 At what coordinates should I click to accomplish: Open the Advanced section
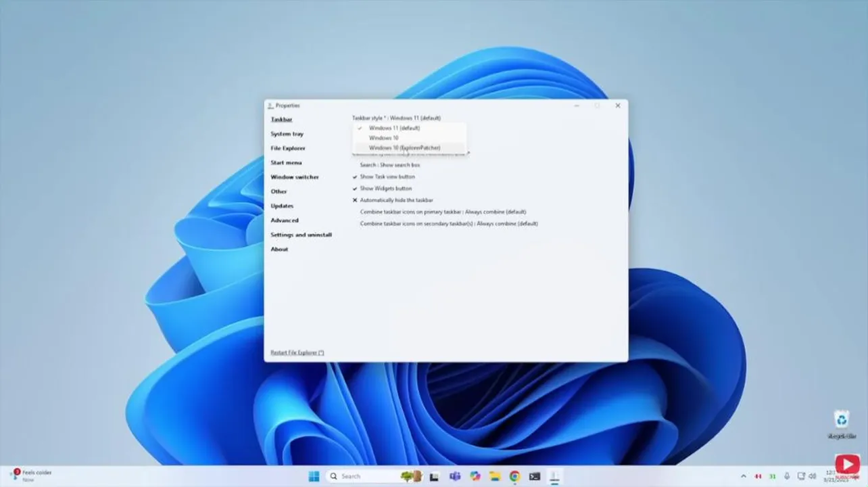[285, 221]
